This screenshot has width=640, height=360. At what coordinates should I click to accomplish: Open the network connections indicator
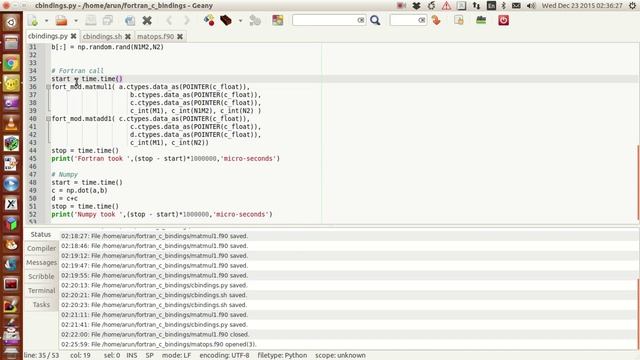[476, 6]
